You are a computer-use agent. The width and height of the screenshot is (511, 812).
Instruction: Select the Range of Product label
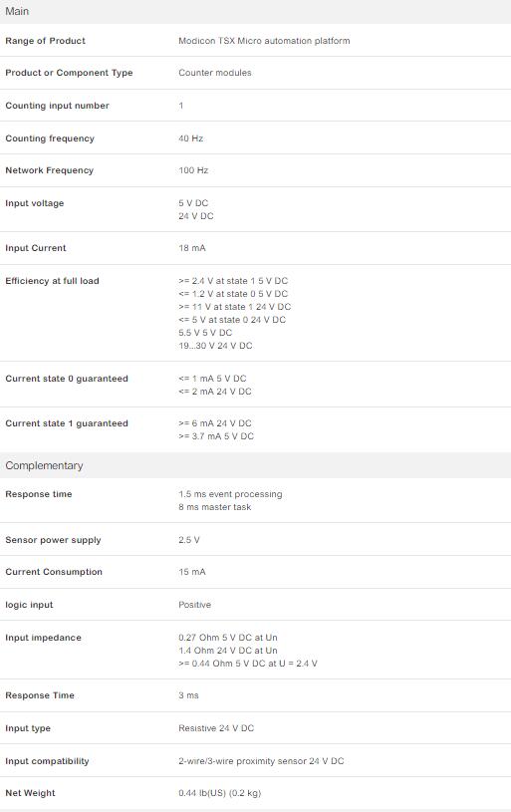click(45, 41)
